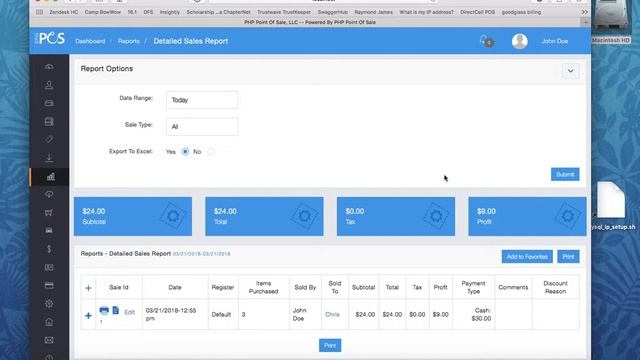Viewport: 640px width, 360px height.
Task: Click the Print button below the table
Action: click(x=330, y=346)
